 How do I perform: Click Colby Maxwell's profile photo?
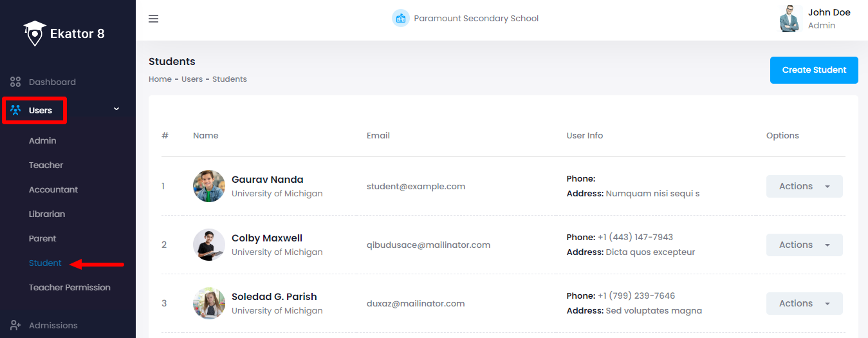coord(209,245)
